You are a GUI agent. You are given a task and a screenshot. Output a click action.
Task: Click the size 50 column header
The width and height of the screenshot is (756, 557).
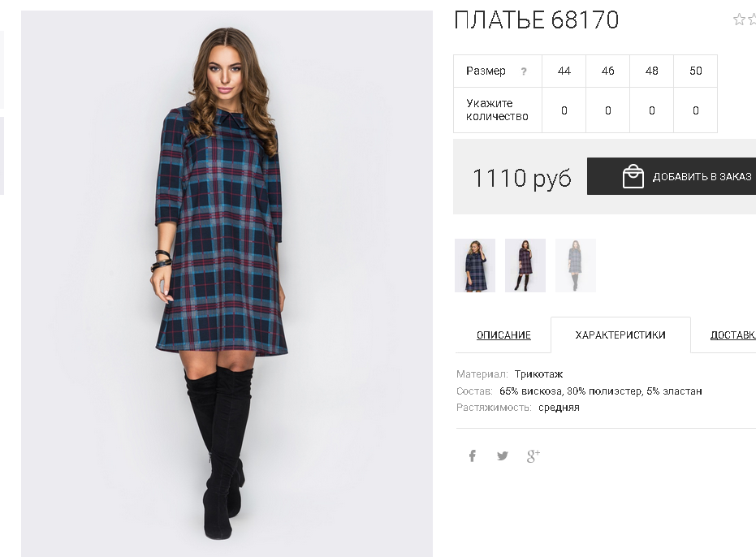tap(696, 71)
